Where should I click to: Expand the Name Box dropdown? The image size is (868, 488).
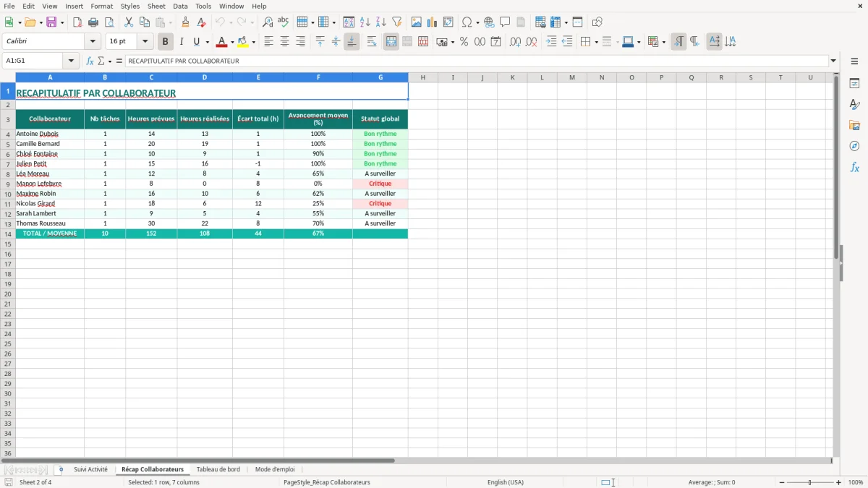pyautogui.click(x=71, y=61)
